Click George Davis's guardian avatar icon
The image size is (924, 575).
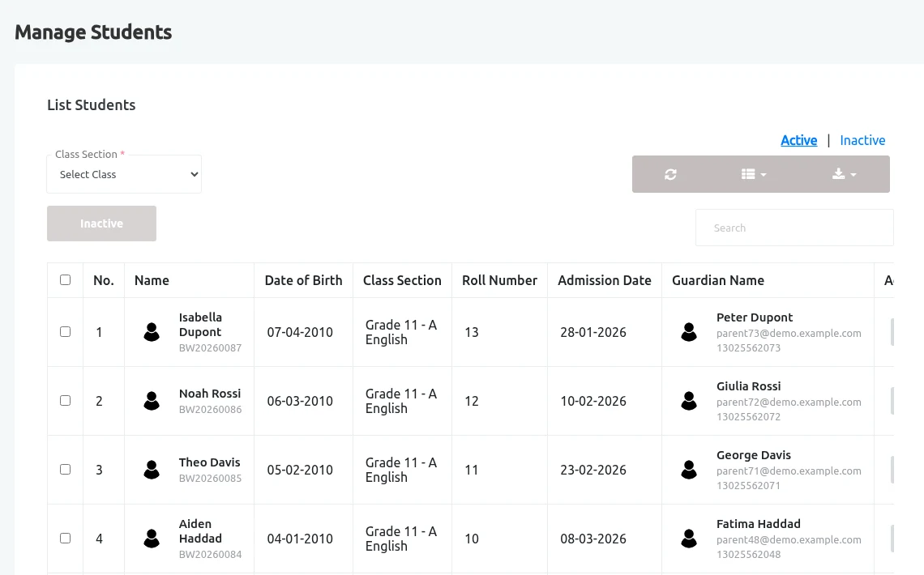689,470
